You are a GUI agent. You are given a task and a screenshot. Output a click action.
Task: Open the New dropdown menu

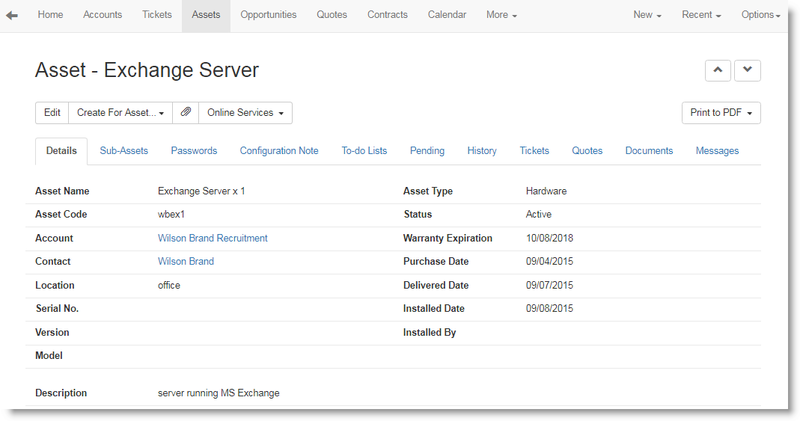(647, 15)
